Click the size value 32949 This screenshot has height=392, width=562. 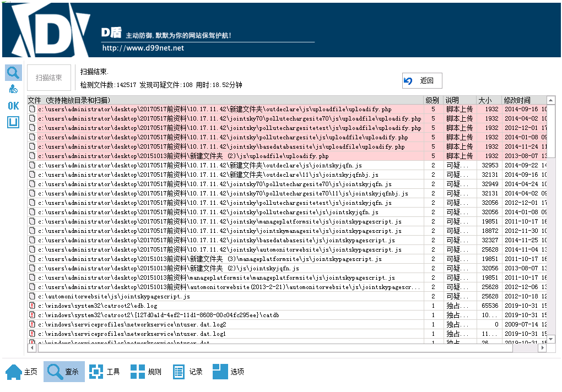490,184
